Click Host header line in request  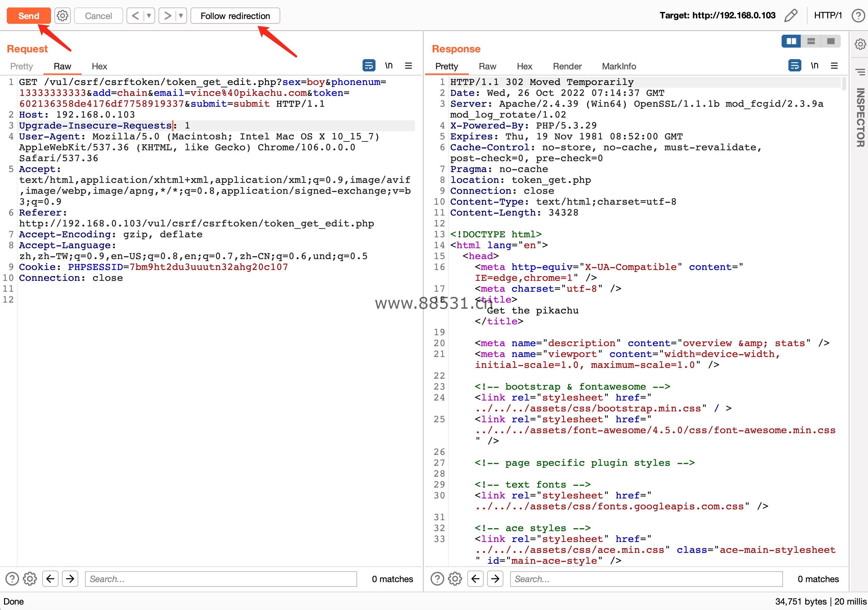pyautogui.click(x=77, y=115)
